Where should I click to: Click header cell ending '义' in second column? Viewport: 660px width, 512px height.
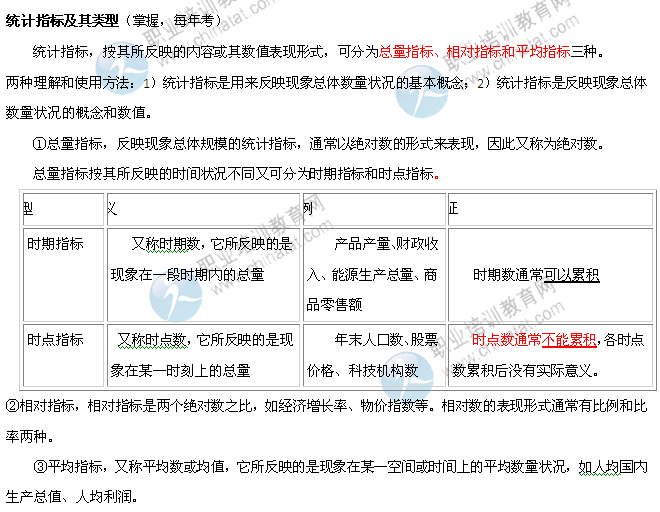pos(203,209)
